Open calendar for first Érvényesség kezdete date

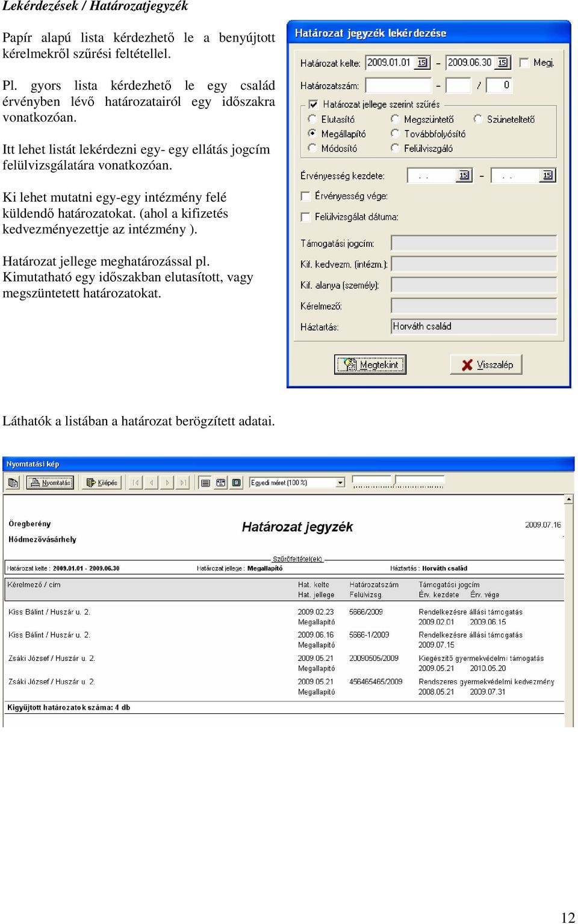[464, 175]
